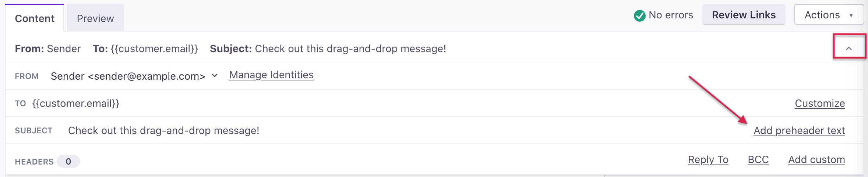The width and height of the screenshot is (868, 177).
Task: Open the Sender identity dropdown
Action: click(134, 76)
